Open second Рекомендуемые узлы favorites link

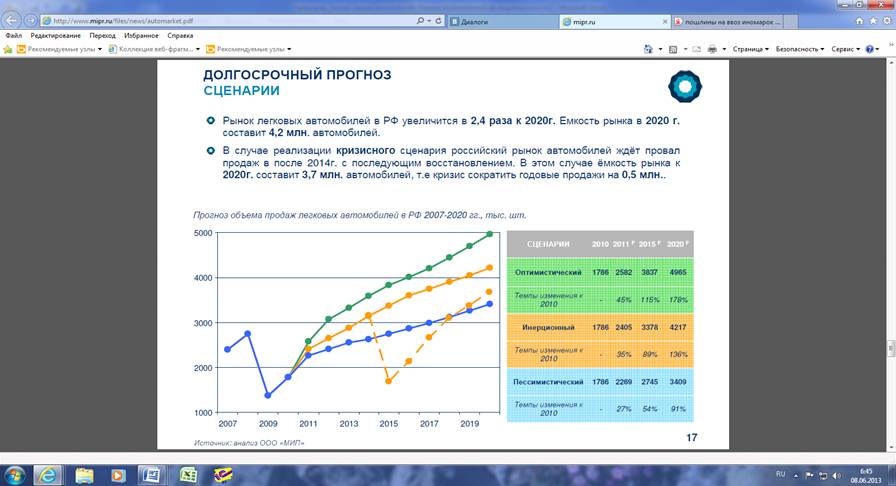[x=249, y=49]
